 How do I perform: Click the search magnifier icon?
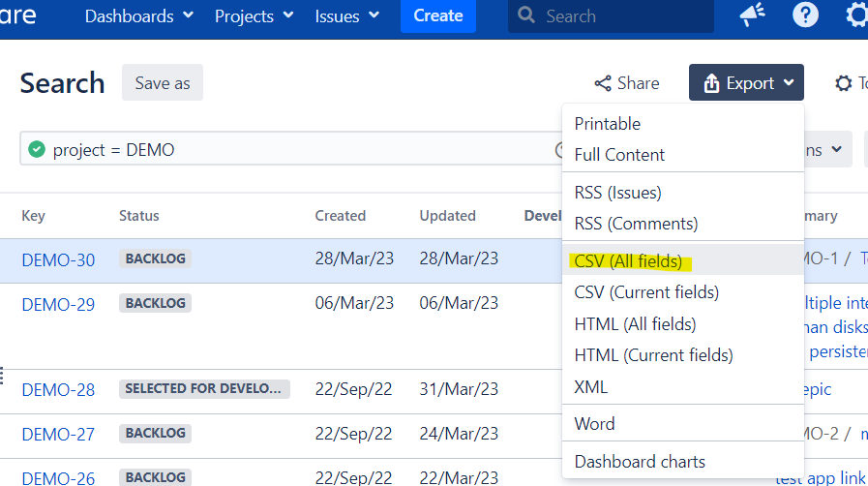pos(525,15)
